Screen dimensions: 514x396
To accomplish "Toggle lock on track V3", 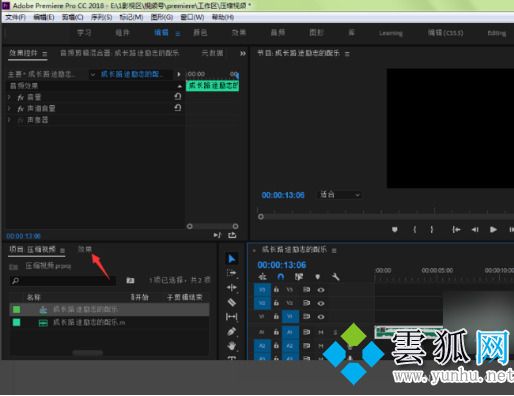I will (x=276, y=290).
